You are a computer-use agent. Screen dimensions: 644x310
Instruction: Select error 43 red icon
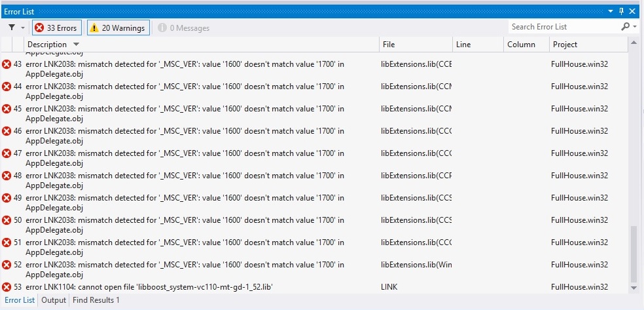pos(7,64)
